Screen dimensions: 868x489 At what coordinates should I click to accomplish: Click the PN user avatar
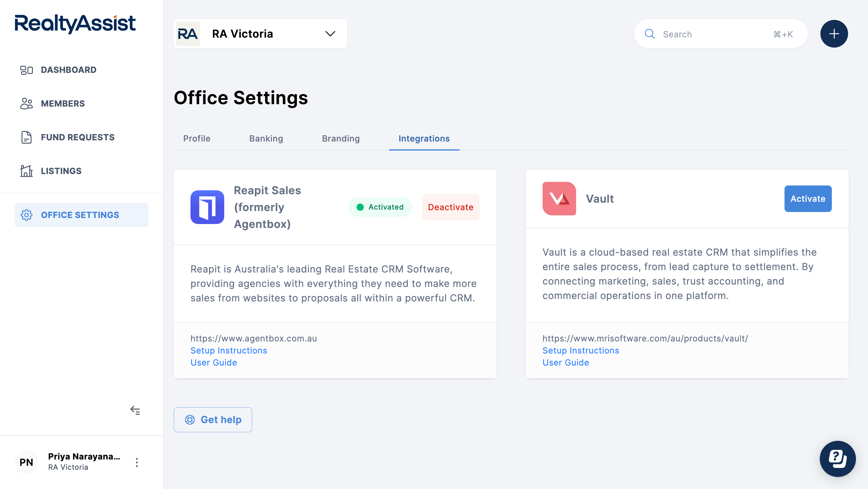[x=26, y=463]
